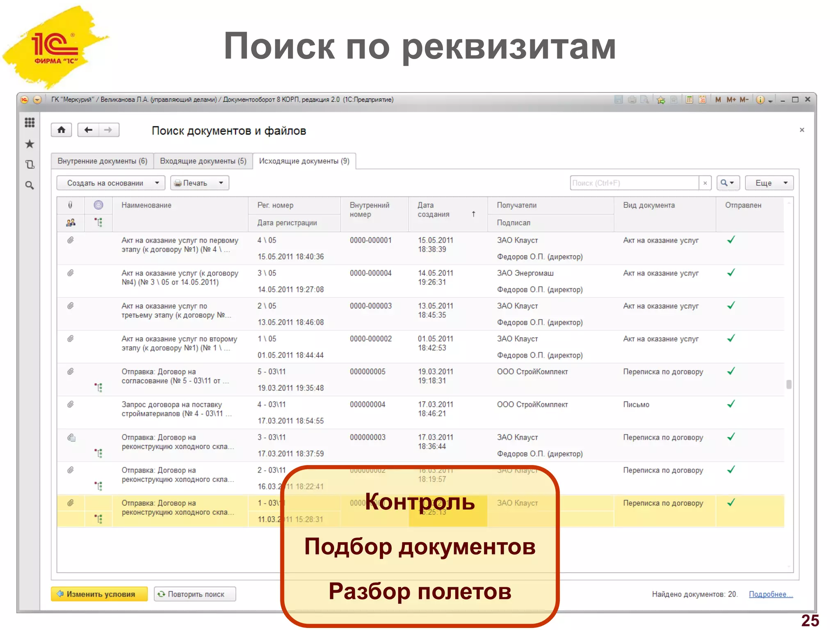Click the print preview icon in title bar
Viewport: 840px width, 630px height.
[645, 100]
